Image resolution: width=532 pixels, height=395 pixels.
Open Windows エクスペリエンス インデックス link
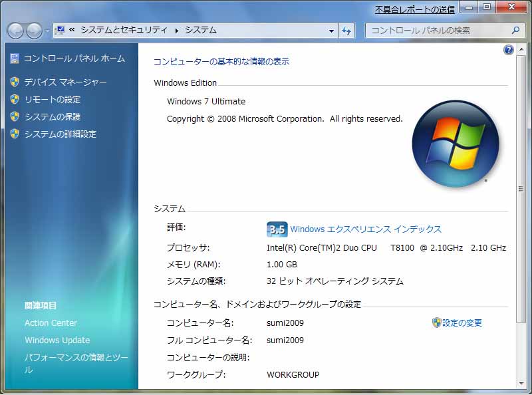[x=366, y=229]
